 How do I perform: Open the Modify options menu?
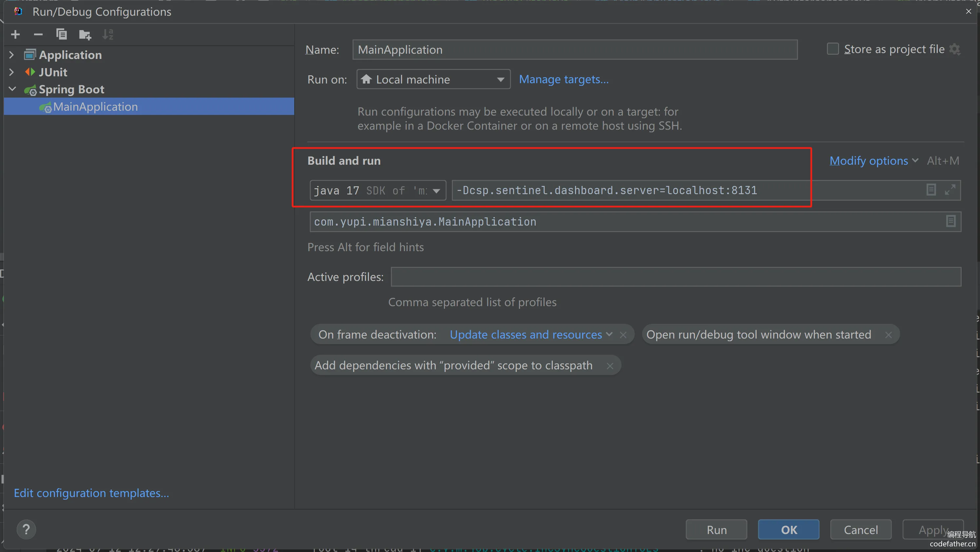[x=873, y=161]
